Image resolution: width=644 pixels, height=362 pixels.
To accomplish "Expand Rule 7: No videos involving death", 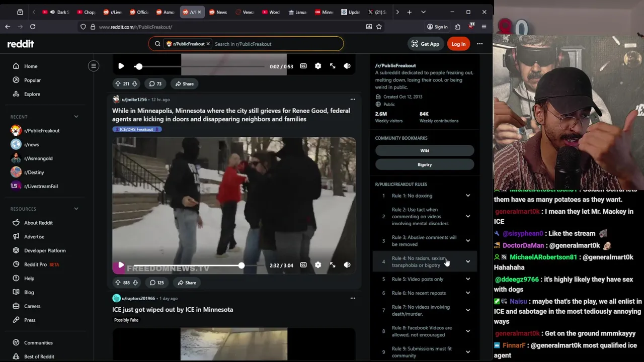I will 425,310.
